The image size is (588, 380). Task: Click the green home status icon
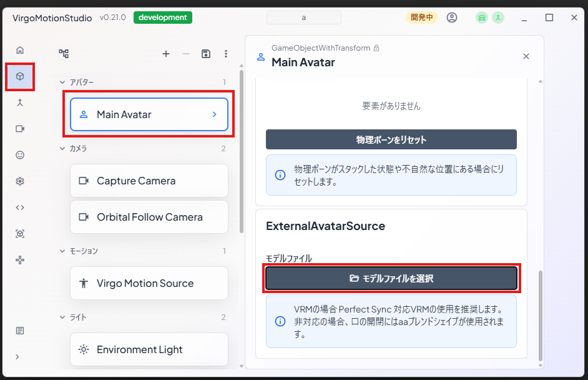[x=482, y=17]
